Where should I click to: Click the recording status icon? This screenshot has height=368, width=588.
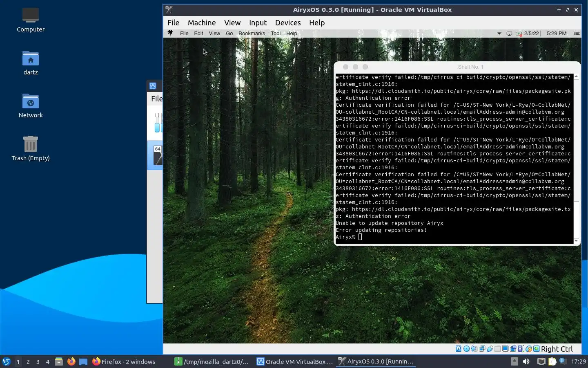513,349
